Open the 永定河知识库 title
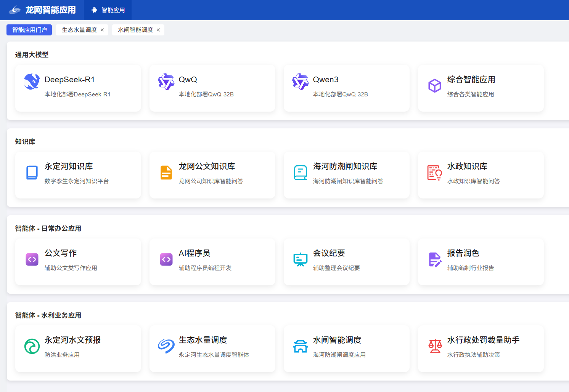The height and width of the screenshot is (392, 569). point(69,166)
